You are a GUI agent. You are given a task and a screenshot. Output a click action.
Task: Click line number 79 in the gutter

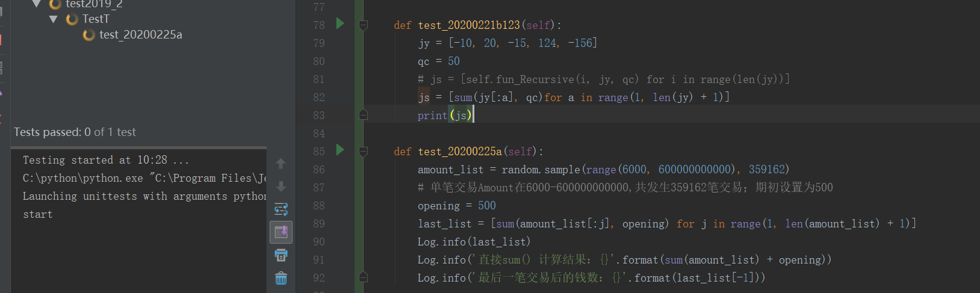tap(319, 43)
